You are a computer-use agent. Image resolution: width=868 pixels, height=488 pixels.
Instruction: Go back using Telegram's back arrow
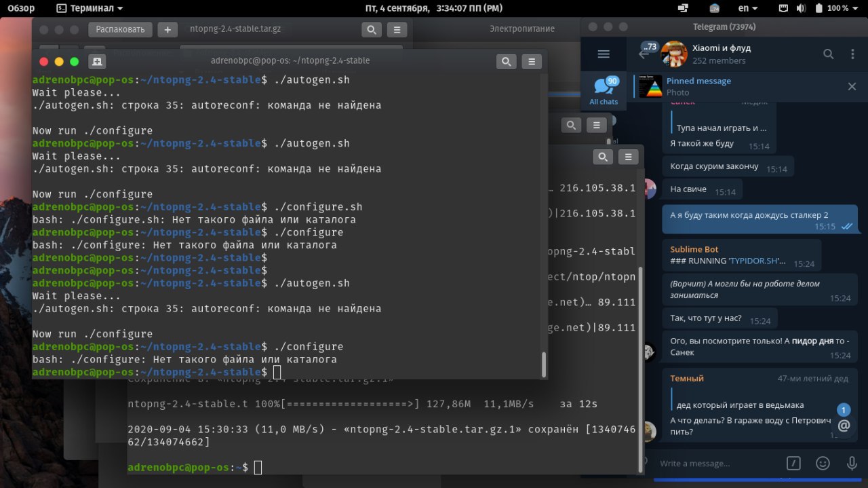coord(643,54)
